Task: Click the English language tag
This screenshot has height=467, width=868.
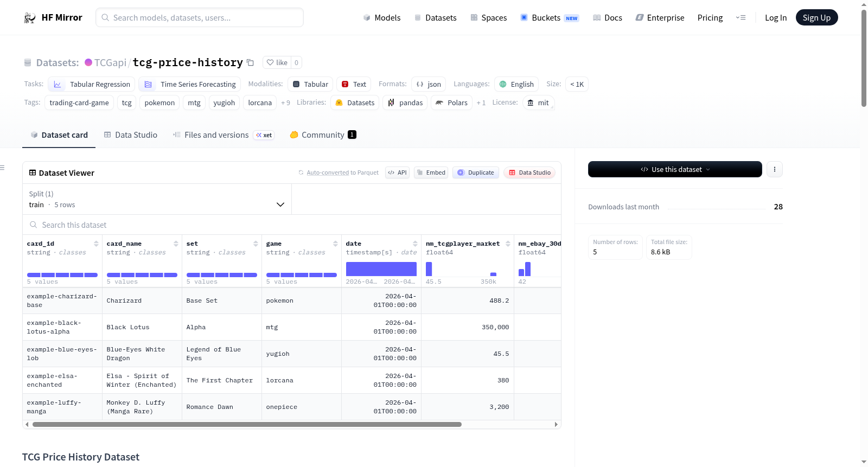Action: [516, 84]
